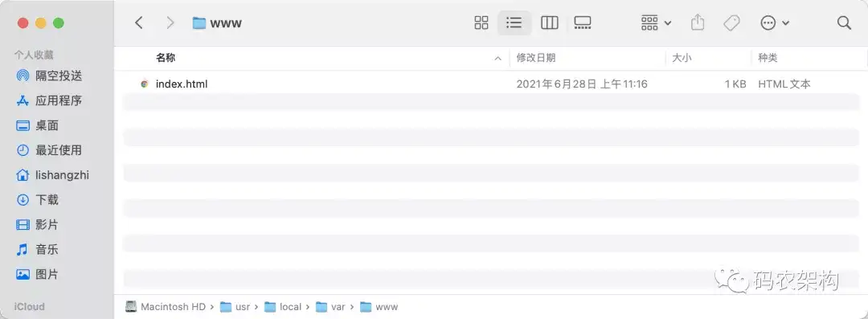Open the group-by dropdown
Viewport: 868px width, 319px height.
point(656,22)
